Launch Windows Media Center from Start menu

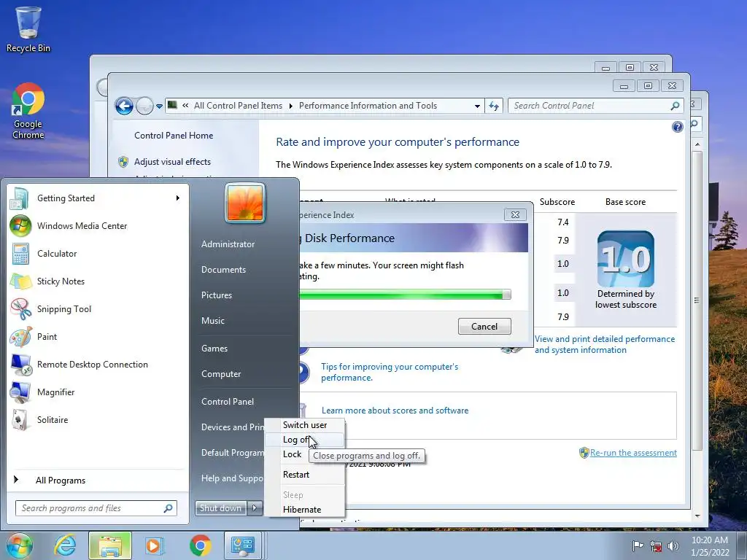point(82,226)
